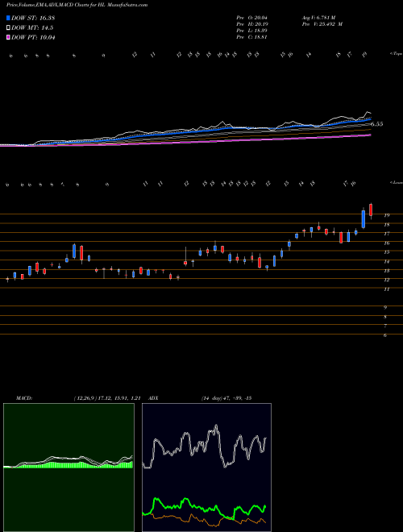Click the 'Pre L: 18.39' low value
Image resolution: width=403 pixels, height=532 pixels.
coord(252,31)
